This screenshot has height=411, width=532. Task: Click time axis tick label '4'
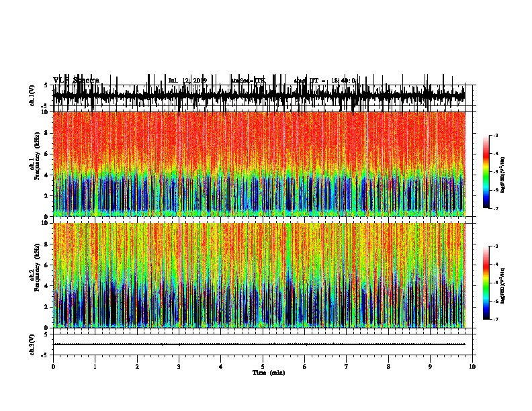[221, 367]
